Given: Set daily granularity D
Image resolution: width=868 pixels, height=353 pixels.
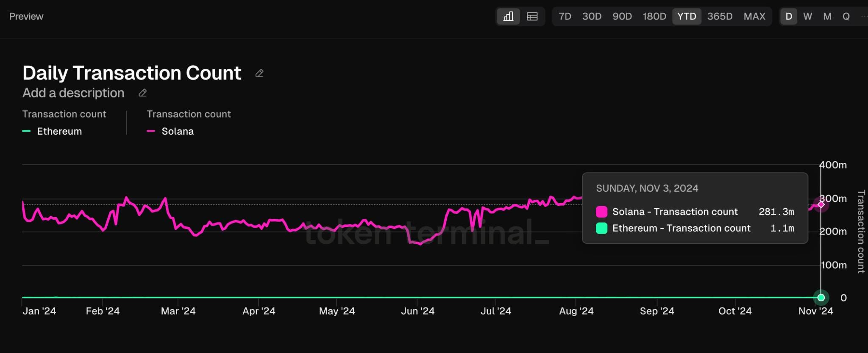Looking at the screenshot, I should tap(789, 17).
